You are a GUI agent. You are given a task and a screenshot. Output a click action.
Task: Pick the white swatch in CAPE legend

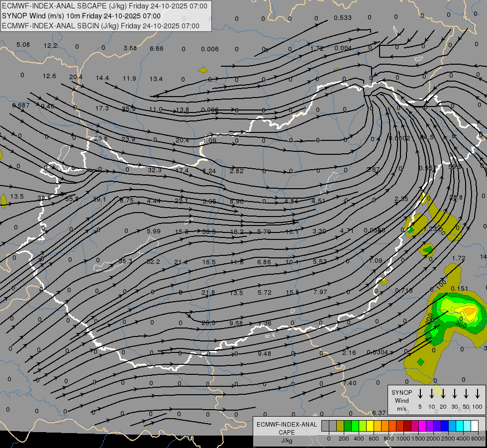475,426
